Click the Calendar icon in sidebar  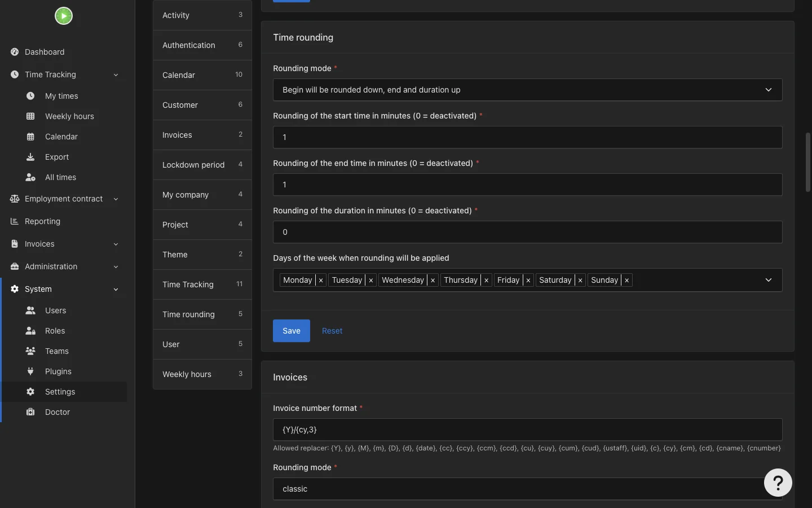pos(30,137)
